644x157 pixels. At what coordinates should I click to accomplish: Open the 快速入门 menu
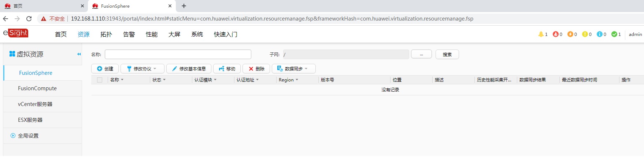click(226, 34)
